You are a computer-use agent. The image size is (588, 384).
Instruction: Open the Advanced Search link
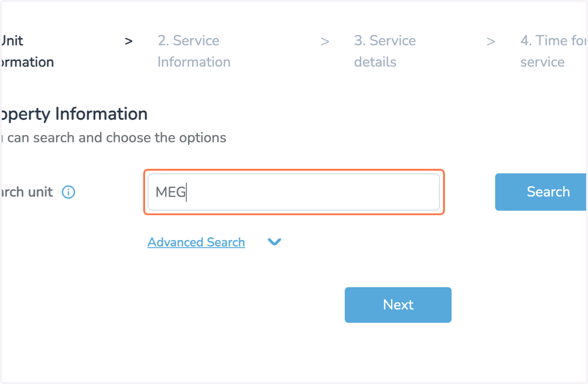196,242
